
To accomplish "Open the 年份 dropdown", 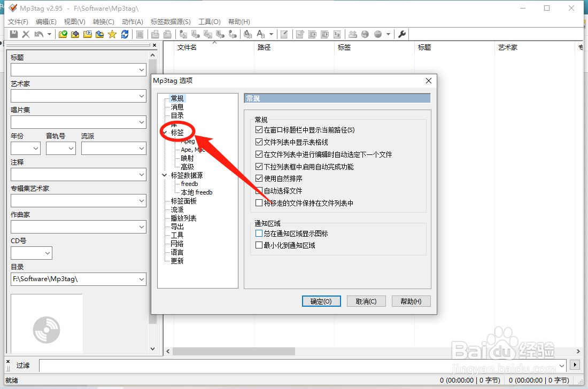I will [x=36, y=149].
